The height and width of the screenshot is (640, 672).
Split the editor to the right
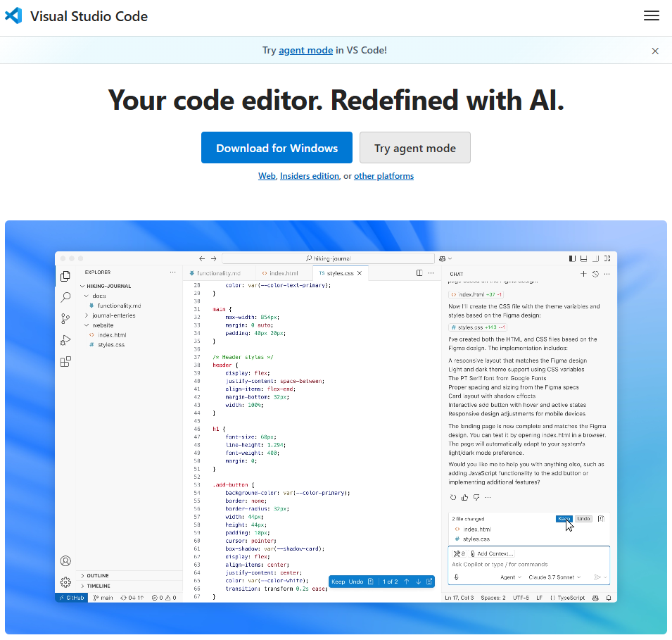[x=419, y=273]
